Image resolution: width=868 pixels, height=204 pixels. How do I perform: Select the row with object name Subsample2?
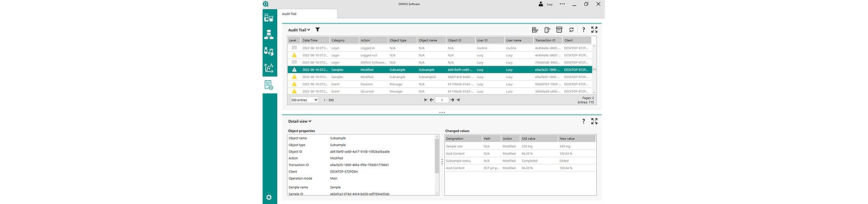(x=439, y=77)
